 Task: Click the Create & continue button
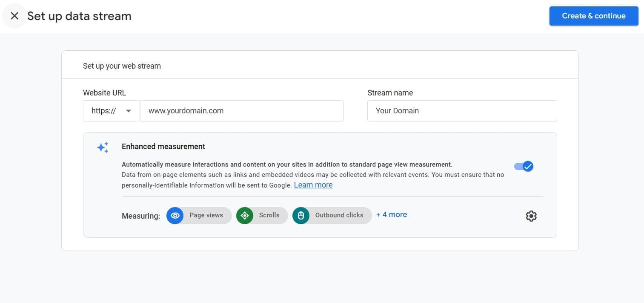[x=593, y=16]
